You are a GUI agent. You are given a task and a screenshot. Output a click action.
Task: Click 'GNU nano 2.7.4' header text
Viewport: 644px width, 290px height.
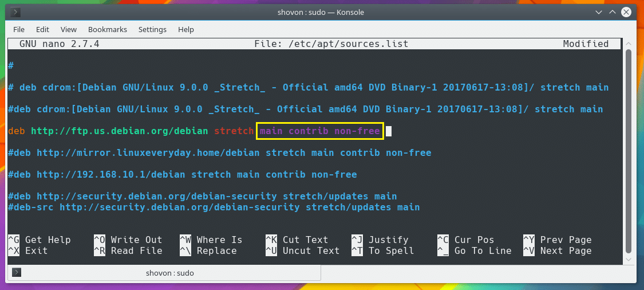pyautogui.click(x=60, y=44)
